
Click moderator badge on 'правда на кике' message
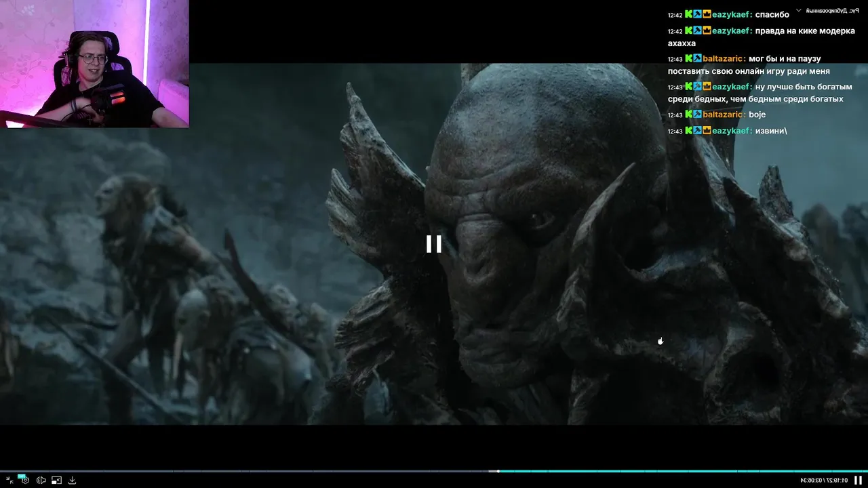(698, 31)
